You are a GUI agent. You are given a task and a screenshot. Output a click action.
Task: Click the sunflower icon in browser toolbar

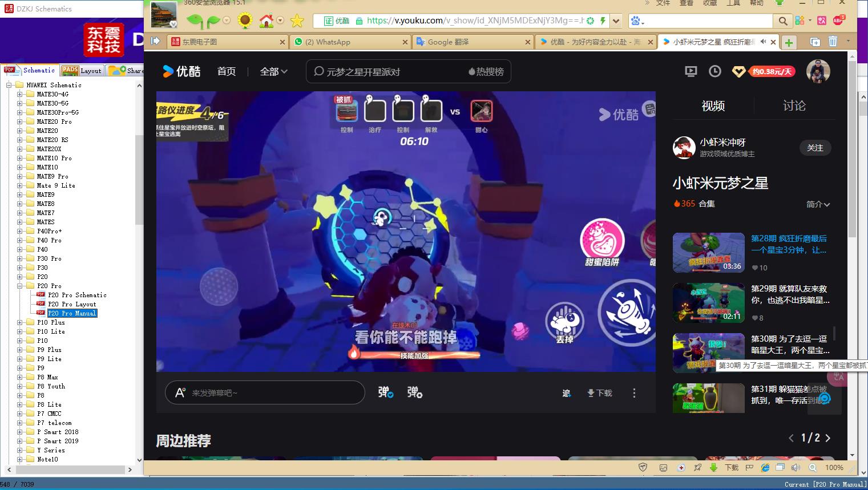245,21
